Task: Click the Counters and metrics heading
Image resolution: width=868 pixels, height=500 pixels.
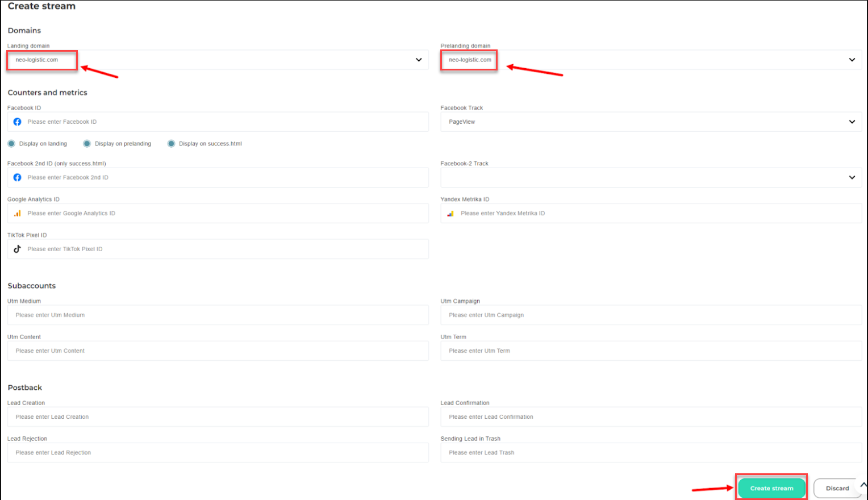Action: tap(48, 93)
